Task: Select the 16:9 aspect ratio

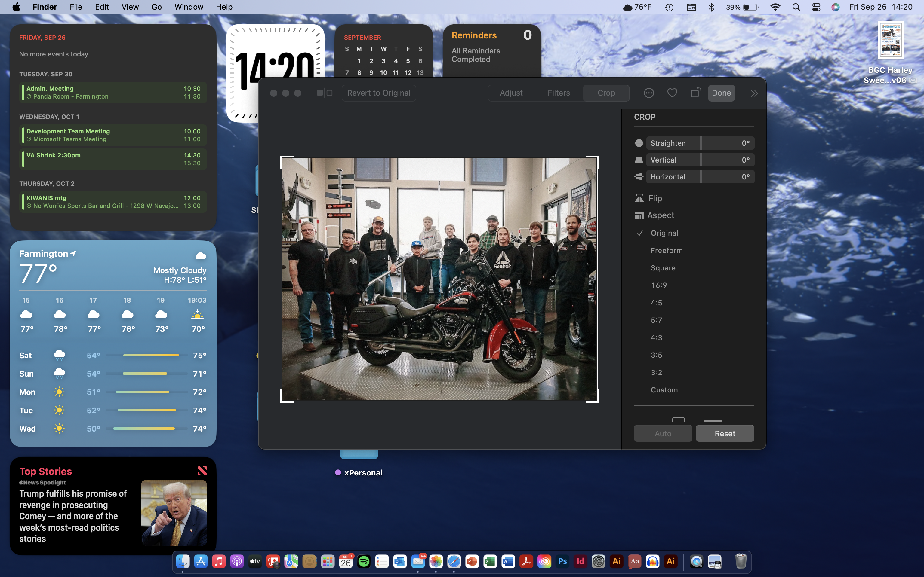Action: 659,285
